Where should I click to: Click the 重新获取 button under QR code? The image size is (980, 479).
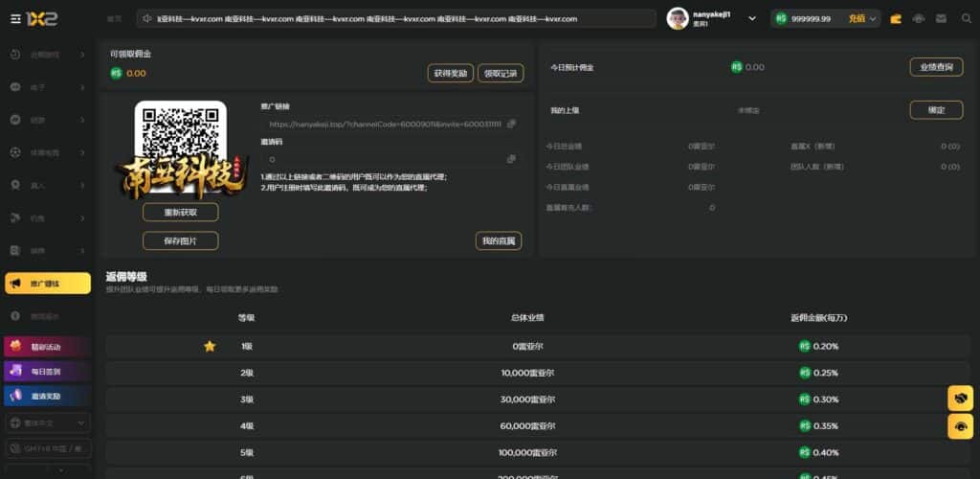181,212
